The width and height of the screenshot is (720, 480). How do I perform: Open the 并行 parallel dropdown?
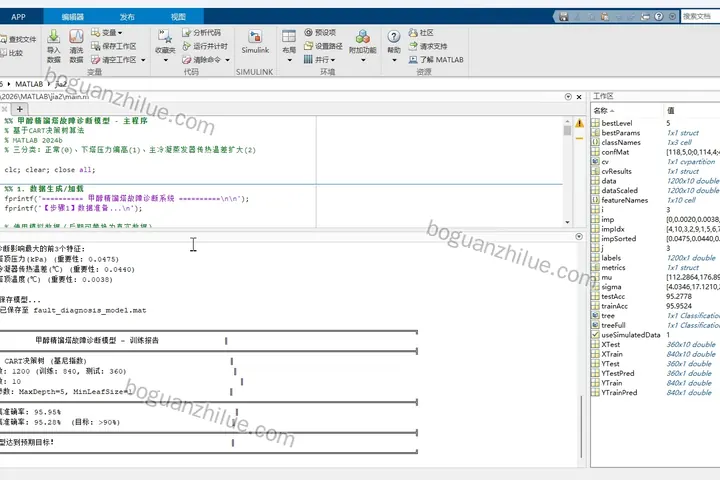click(320, 60)
